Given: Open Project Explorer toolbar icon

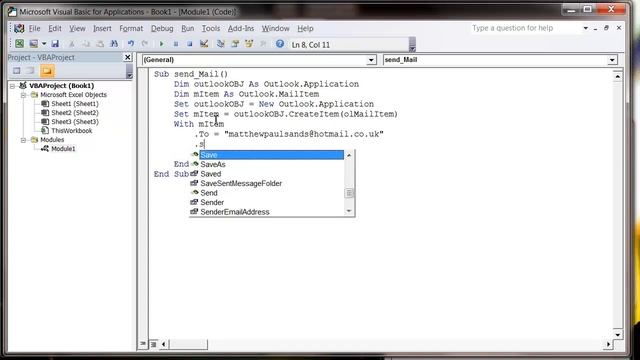Looking at the screenshot, I should click(221, 44).
